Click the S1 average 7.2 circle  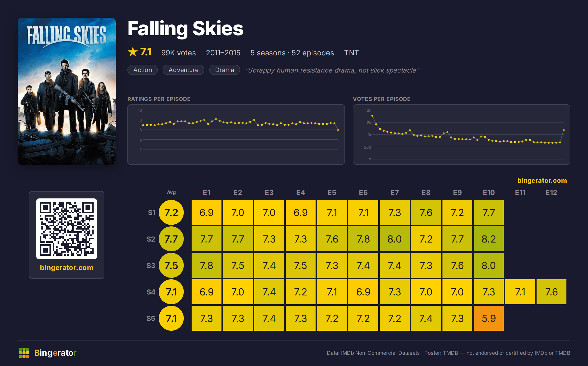(171, 212)
